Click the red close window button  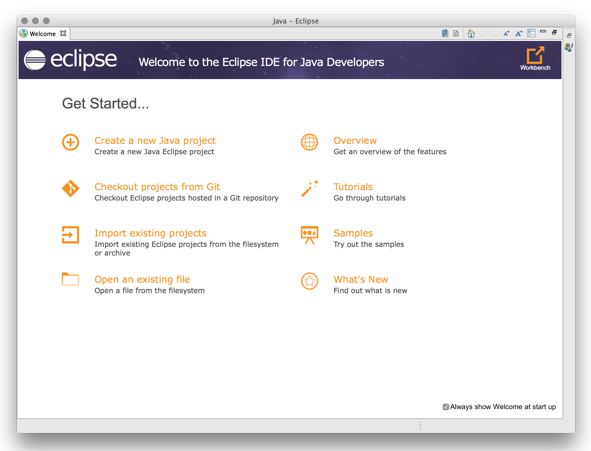click(24, 21)
